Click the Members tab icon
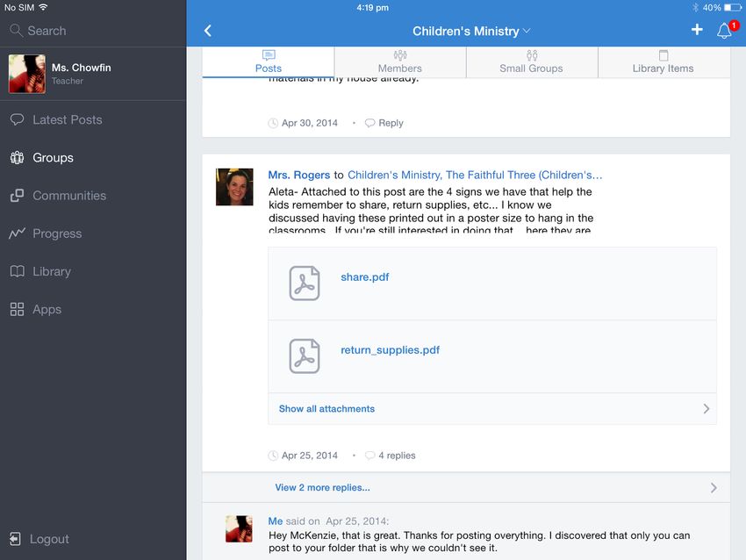The width and height of the screenshot is (746, 560). coord(400,55)
